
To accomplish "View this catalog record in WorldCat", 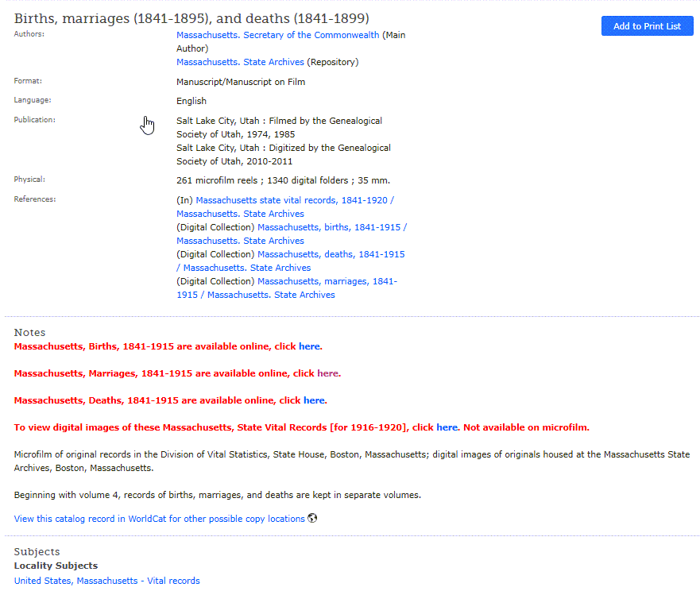I will pos(159,519).
